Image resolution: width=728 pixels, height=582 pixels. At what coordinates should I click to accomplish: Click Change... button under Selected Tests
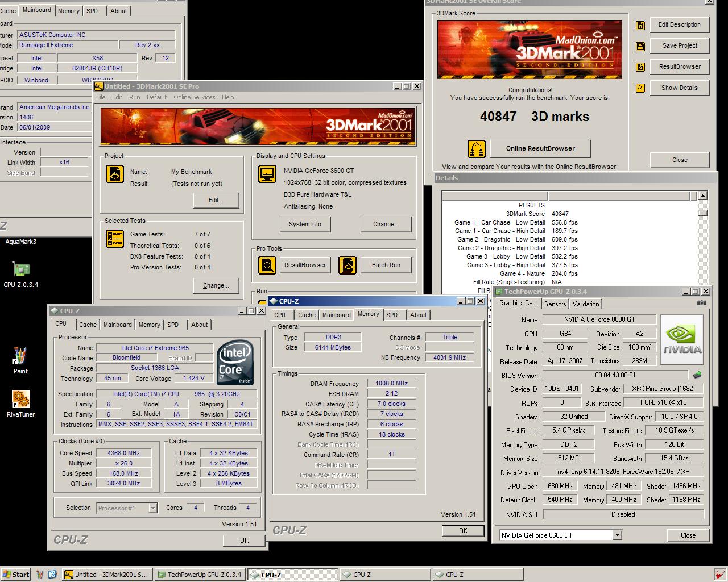pos(216,286)
